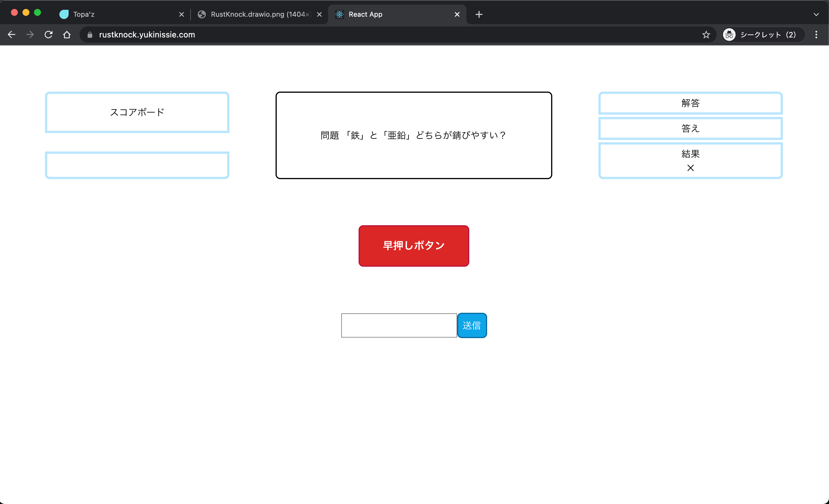829x504 pixels.
Task: Open Chrome's three-dot menu
Action: 816,35
